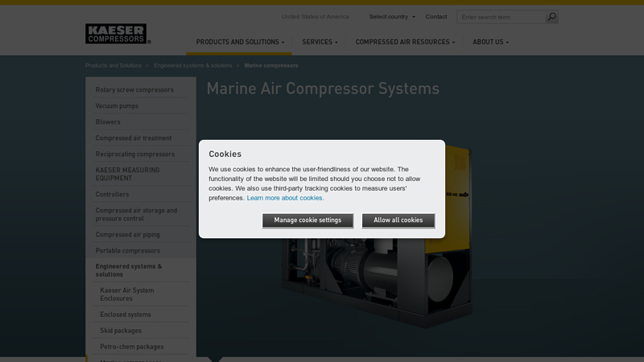Screen dimensions: 644x362
Task: Click the search magnifier icon
Action: 551,17
